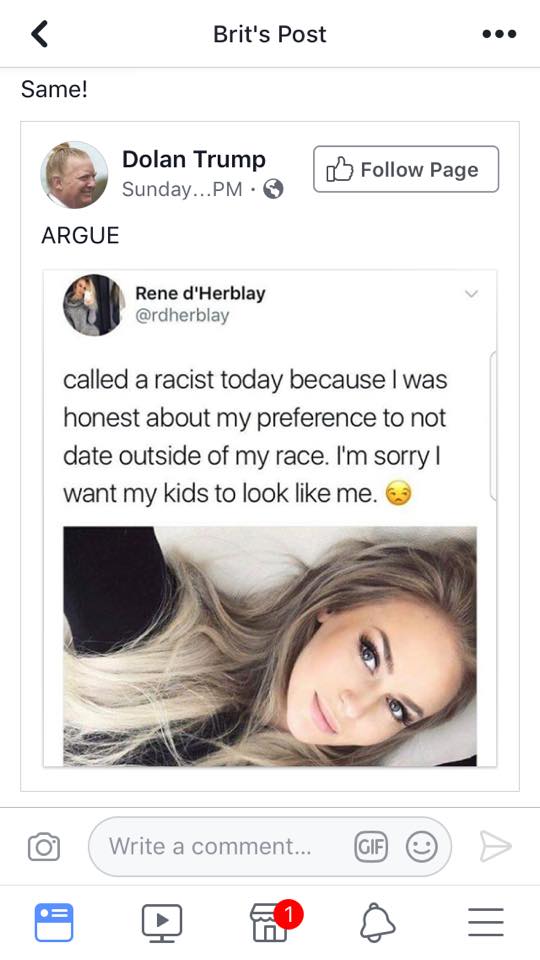Viewport: 540px width, 960px height.
Task: Open the emoji smiley picker
Action: 422,847
